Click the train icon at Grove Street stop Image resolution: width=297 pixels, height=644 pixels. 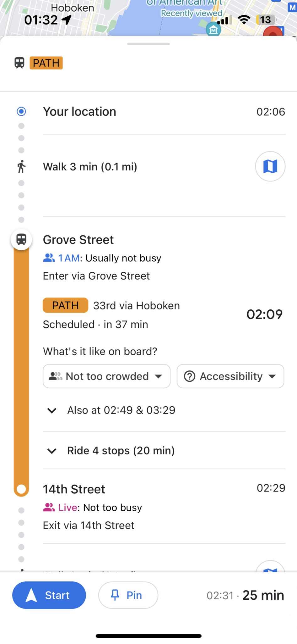tap(21, 239)
